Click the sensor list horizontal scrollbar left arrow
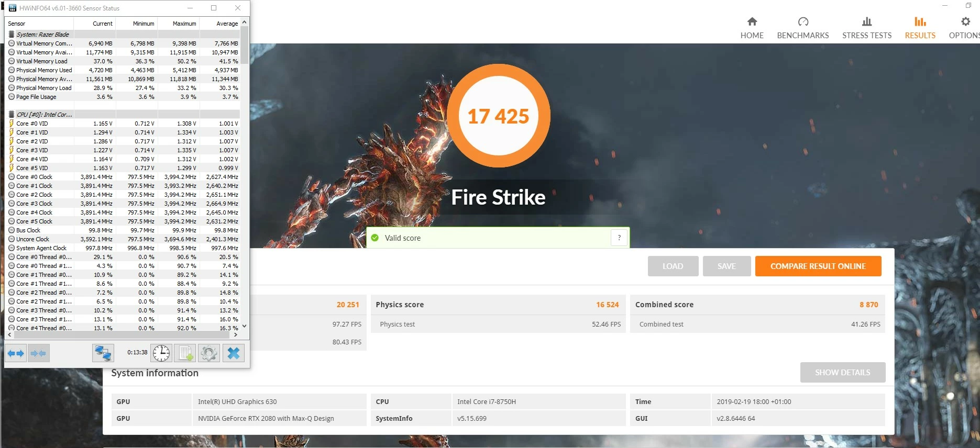 tap(9, 334)
